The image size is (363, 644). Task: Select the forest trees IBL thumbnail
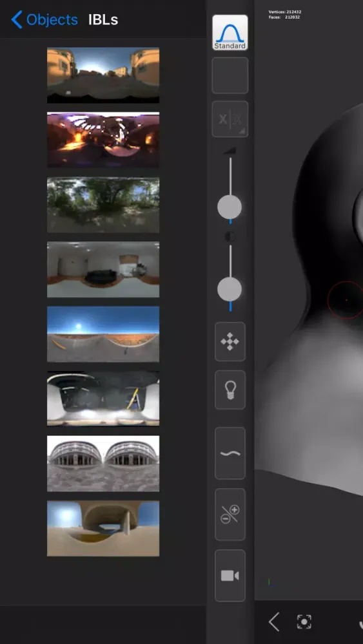point(103,205)
